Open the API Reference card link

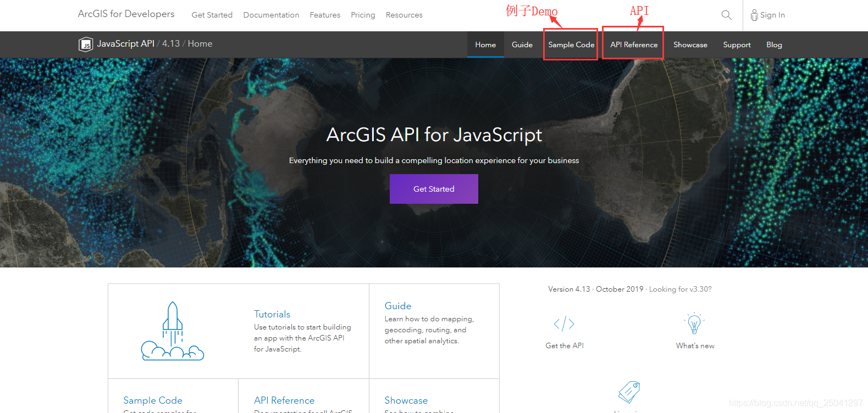(x=284, y=400)
